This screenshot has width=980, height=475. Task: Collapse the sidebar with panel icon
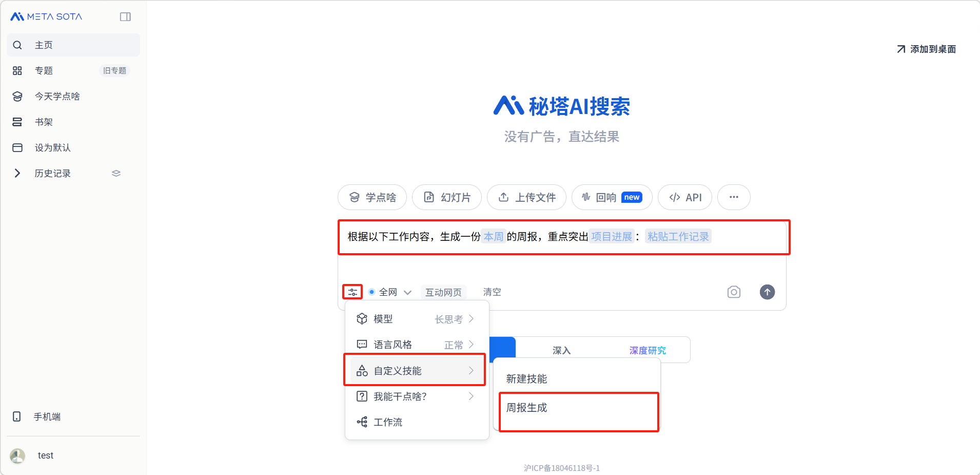coord(125,17)
